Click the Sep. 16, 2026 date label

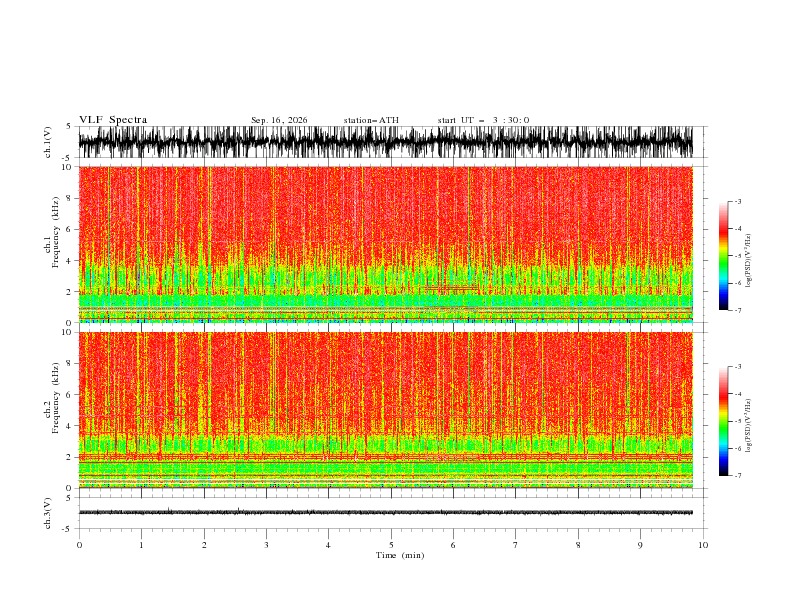click(279, 120)
